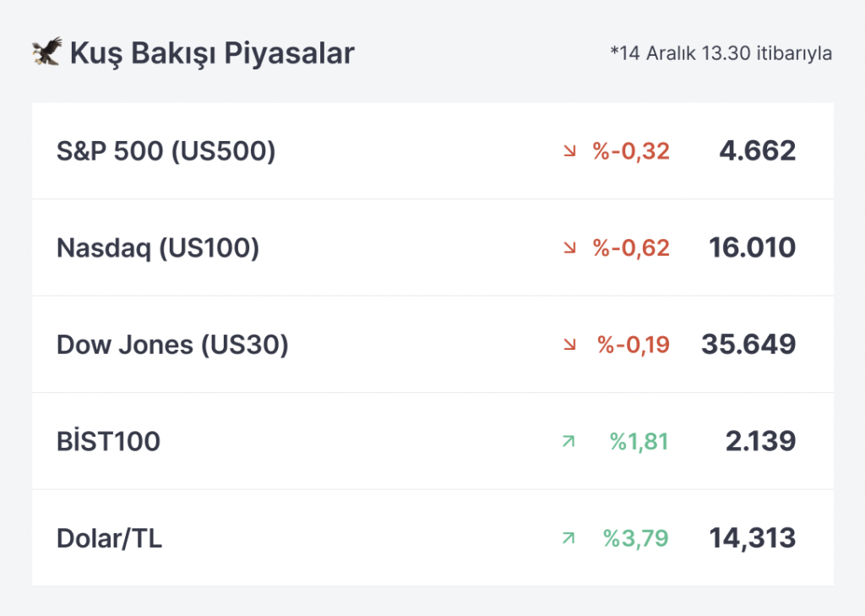The height and width of the screenshot is (616, 865).
Task: Click the Dow Jones red down arrow
Action: tap(570, 345)
